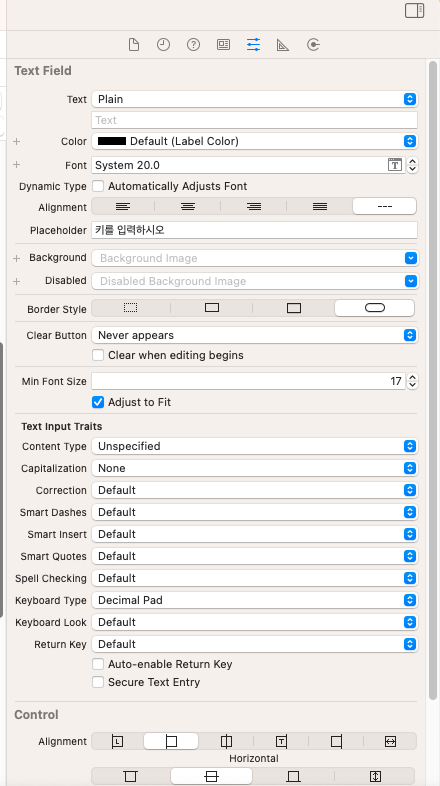
Task: Uncheck Adjust to Fit
Action: point(98,402)
